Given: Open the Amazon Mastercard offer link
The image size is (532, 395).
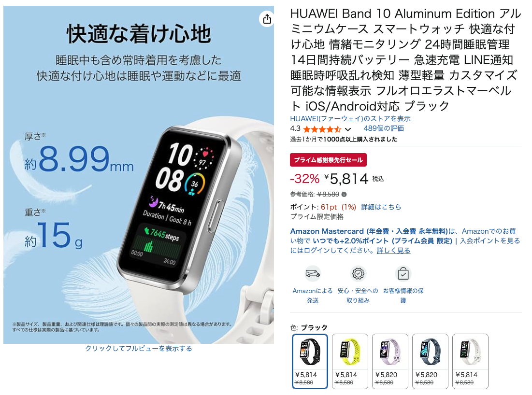Looking at the screenshot, I should (369, 231).
